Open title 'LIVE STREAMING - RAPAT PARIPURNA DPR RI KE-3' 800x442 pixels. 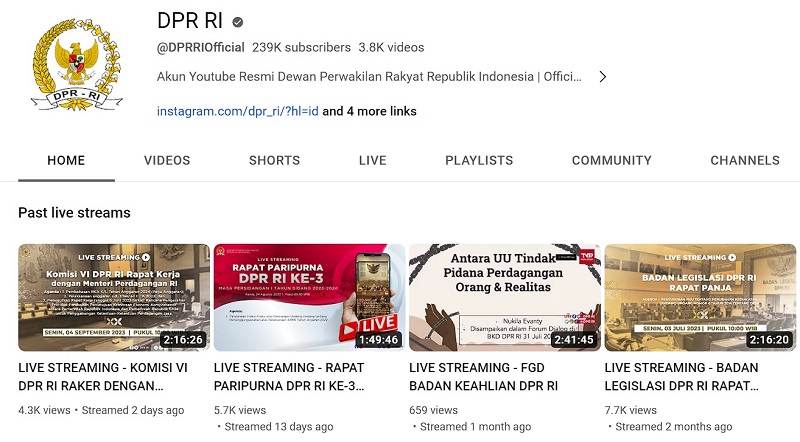click(x=289, y=377)
